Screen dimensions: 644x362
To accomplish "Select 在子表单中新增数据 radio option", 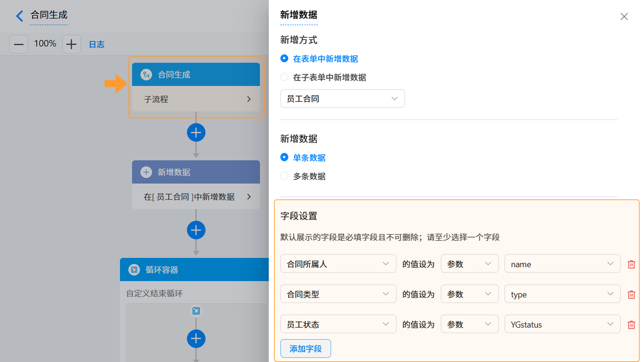I will [x=284, y=77].
